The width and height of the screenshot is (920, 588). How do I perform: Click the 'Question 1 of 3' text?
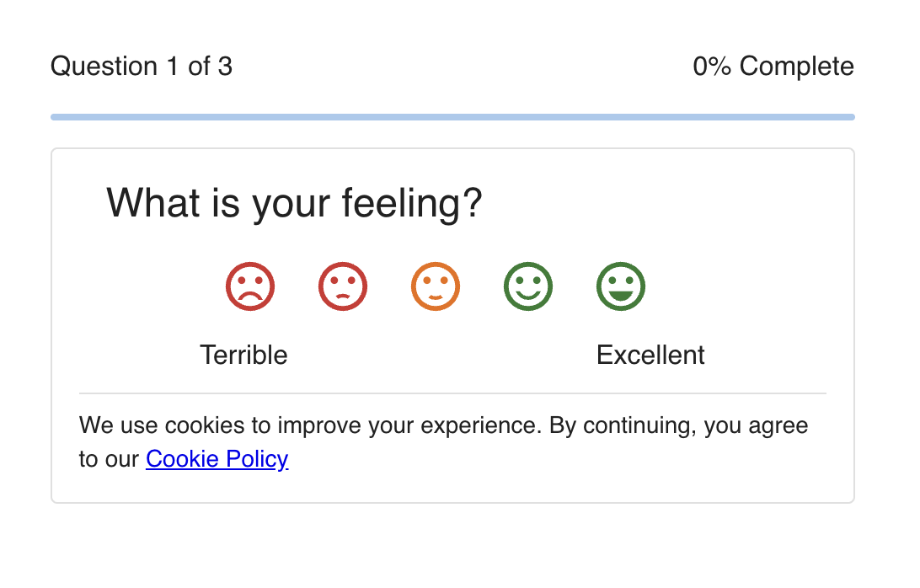tap(142, 67)
